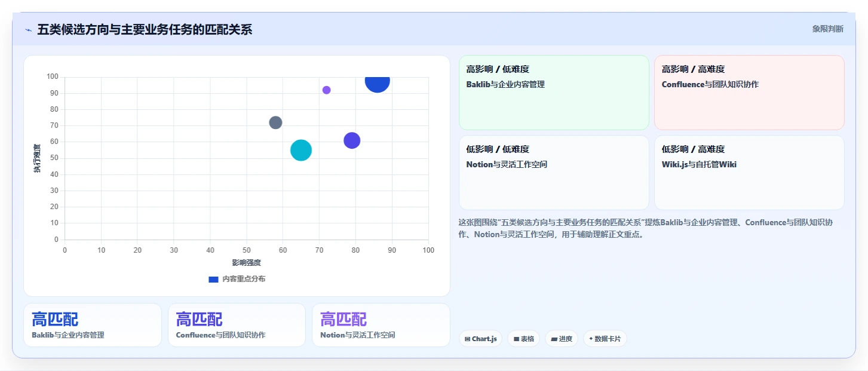This screenshot has height=371, width=868.
Task: Open the 高匹配 Confluence与团队知识协作 data card
Action: click(237, 325)
